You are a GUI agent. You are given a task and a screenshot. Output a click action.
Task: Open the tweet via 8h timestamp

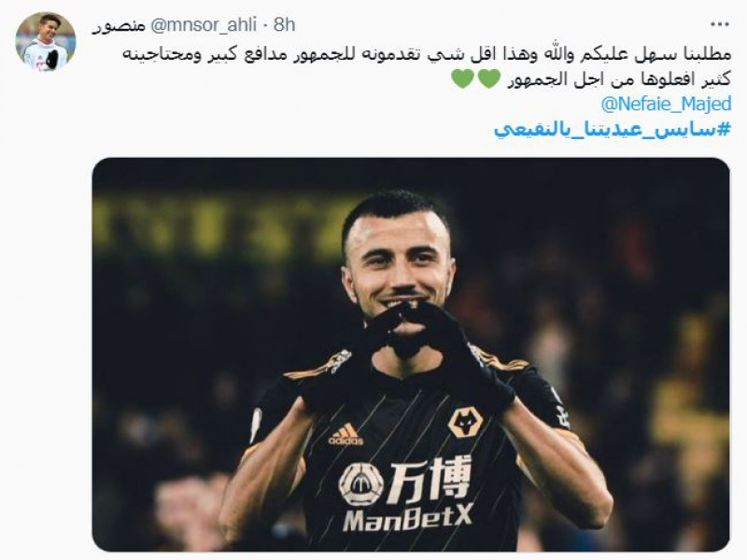[x=285, y=25]
